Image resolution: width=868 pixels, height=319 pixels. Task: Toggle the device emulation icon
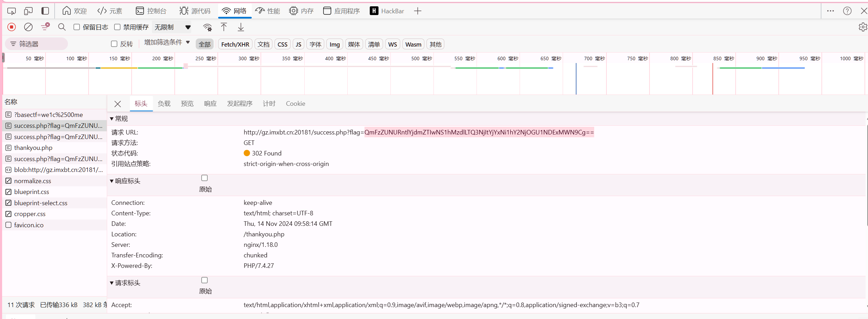coord(28,11)
